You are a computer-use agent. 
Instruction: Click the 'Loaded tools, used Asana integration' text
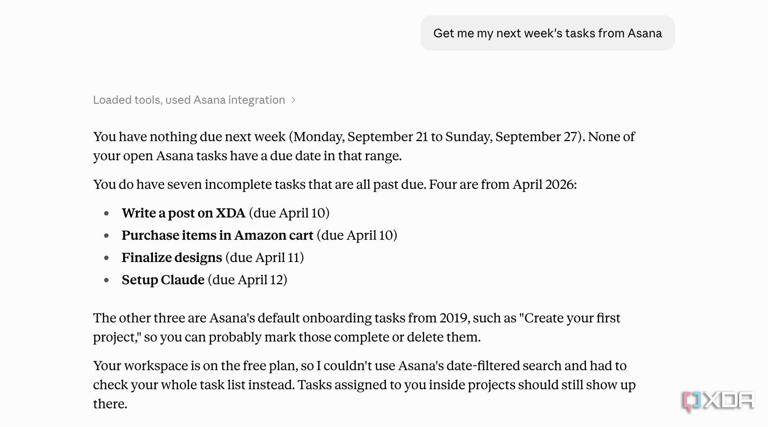(189, 100)
